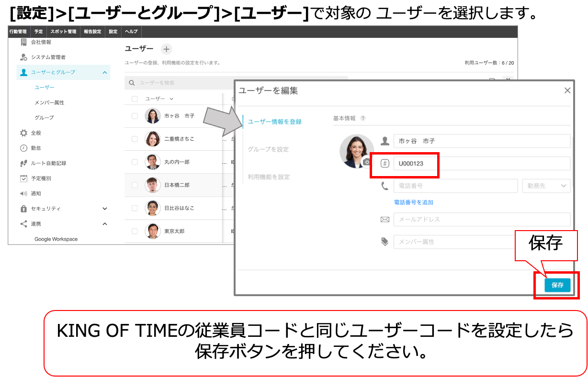Screen dimensions: 588x377
Task: Click 電話番号を追加 link
Action: (414, 202)
